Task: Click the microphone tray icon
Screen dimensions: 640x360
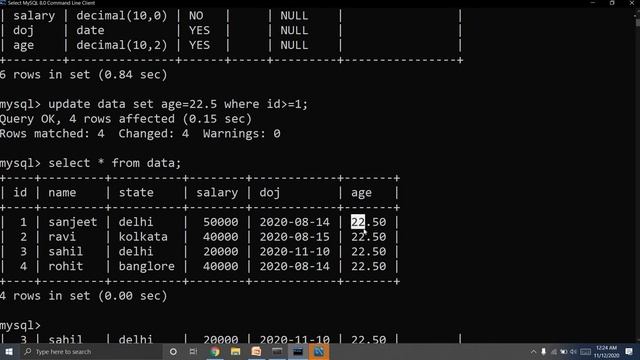Action: click(543, 352)
